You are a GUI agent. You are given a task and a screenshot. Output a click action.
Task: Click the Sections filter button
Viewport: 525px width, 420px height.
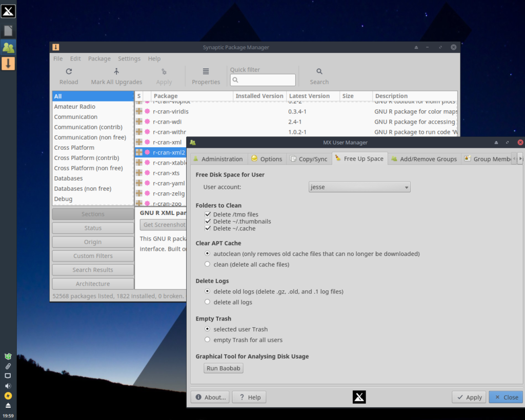pyautogui.click(x=93, y=214)
